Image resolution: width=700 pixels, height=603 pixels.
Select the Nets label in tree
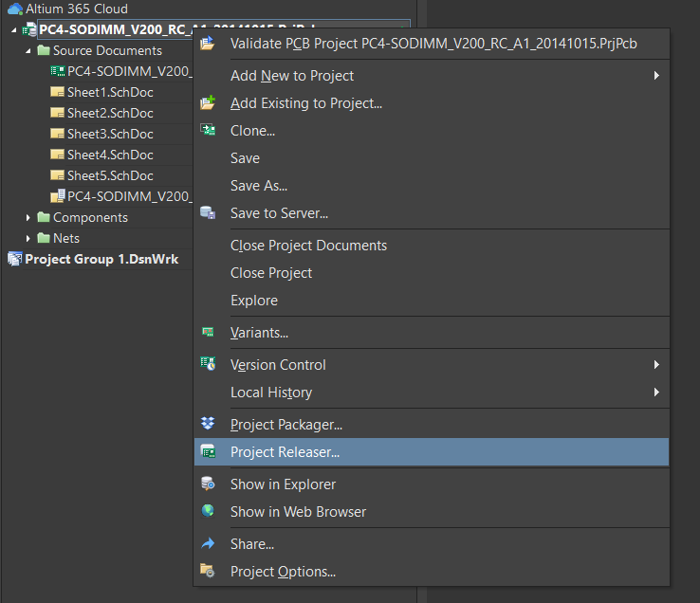point(66,238)
